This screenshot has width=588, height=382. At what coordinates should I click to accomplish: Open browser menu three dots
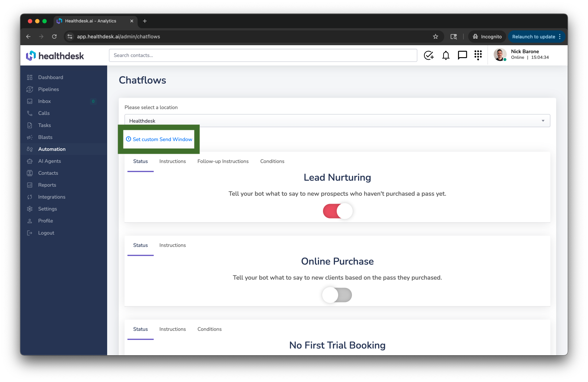[560, 37]
